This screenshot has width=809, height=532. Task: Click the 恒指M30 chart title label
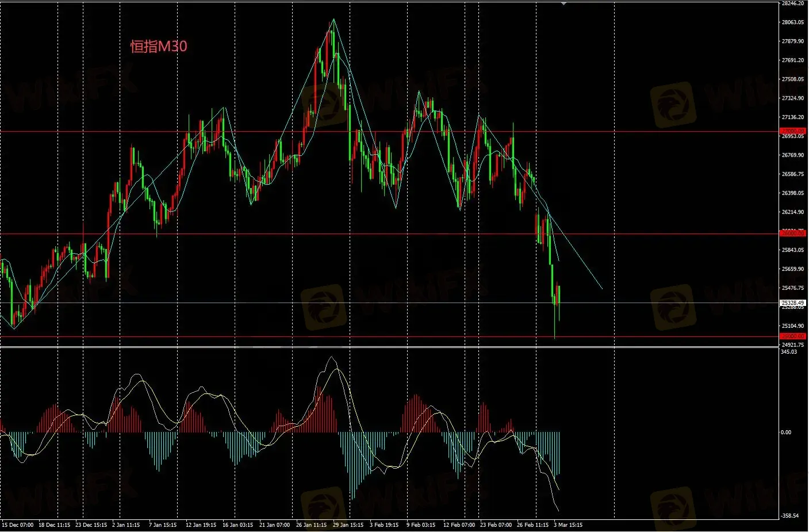159,47
